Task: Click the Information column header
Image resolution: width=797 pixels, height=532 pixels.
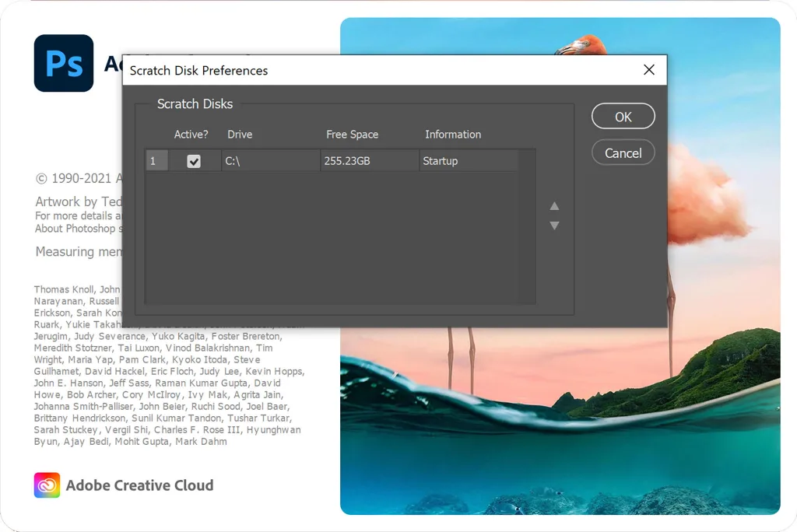Action: tap(452, 134)
